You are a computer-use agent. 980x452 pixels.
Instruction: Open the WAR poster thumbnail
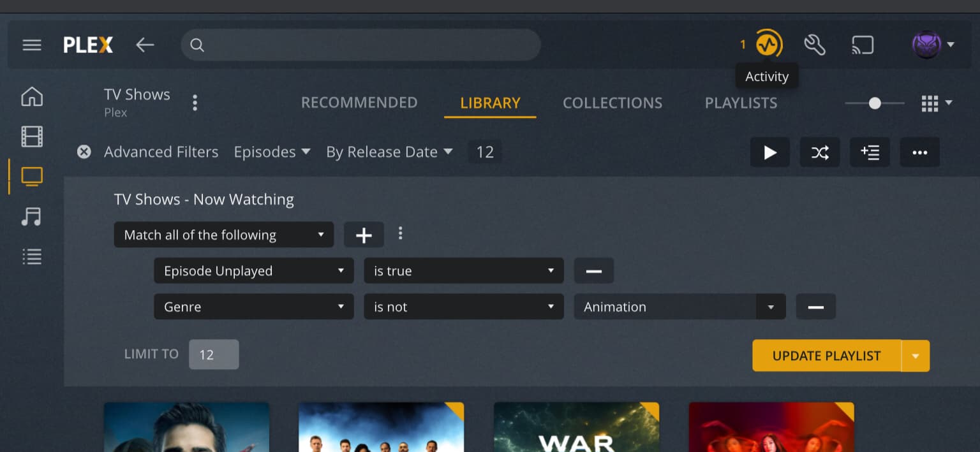(576, 427)
